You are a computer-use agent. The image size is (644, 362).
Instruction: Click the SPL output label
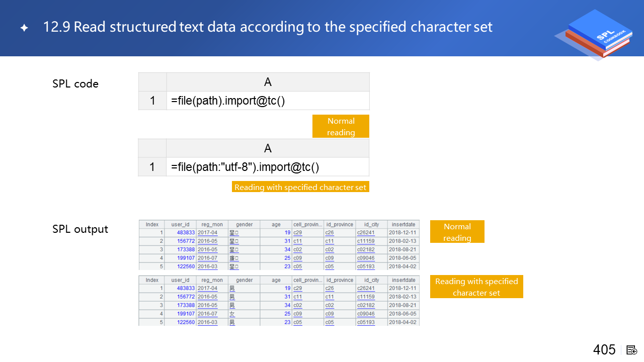(80, 229)
